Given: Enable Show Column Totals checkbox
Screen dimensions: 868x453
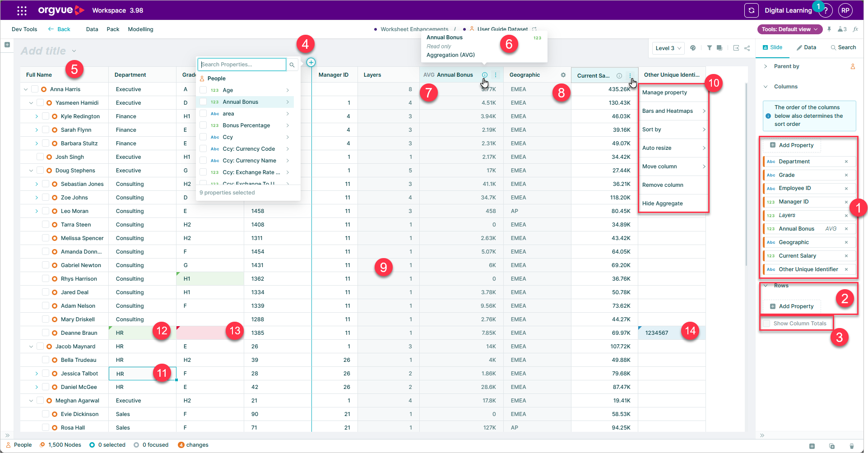Looking at the screenshot, I should coord(766,324).
